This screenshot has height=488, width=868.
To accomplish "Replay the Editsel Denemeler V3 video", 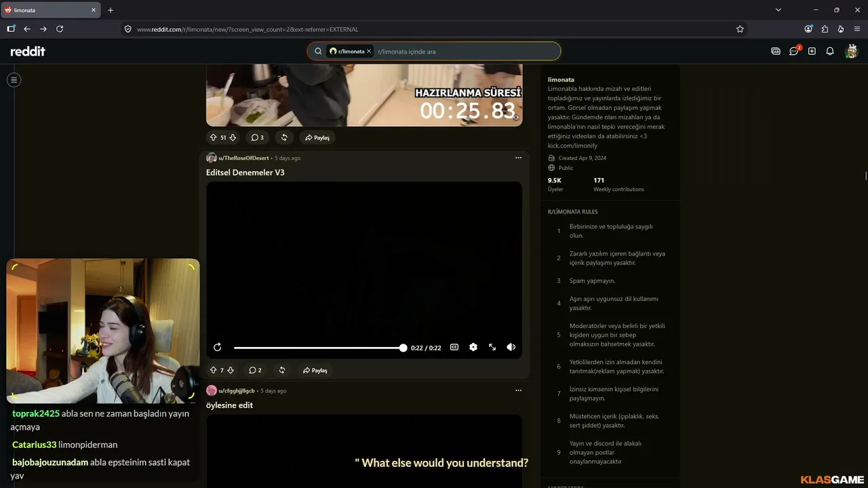I will (x=217, y=347).
